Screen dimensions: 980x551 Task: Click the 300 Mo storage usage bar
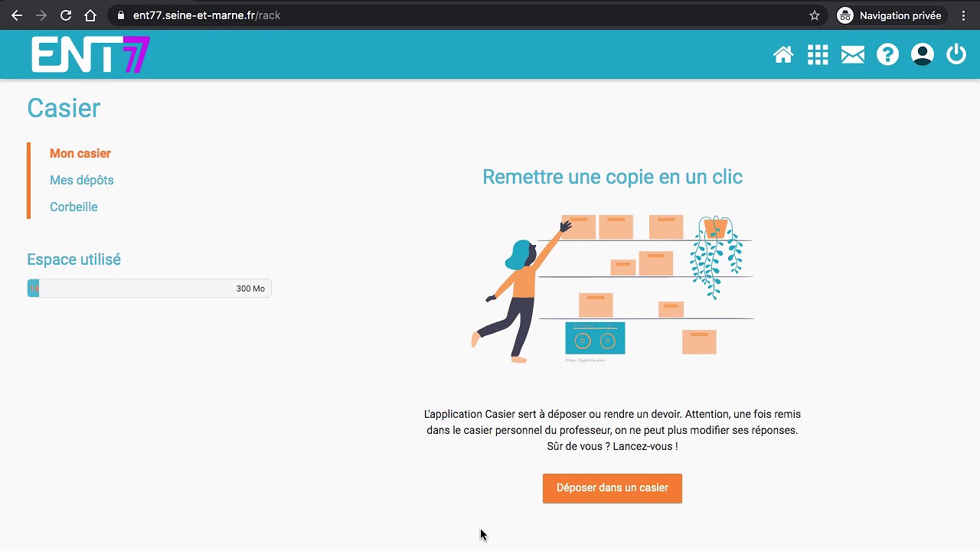(x=149, y=289)
